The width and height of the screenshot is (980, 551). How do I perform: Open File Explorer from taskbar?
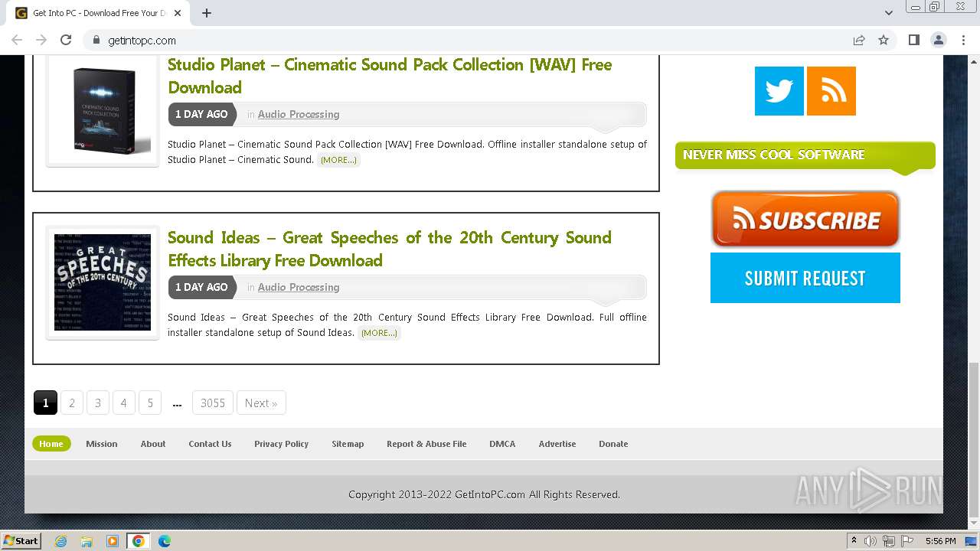click(87, 541)
